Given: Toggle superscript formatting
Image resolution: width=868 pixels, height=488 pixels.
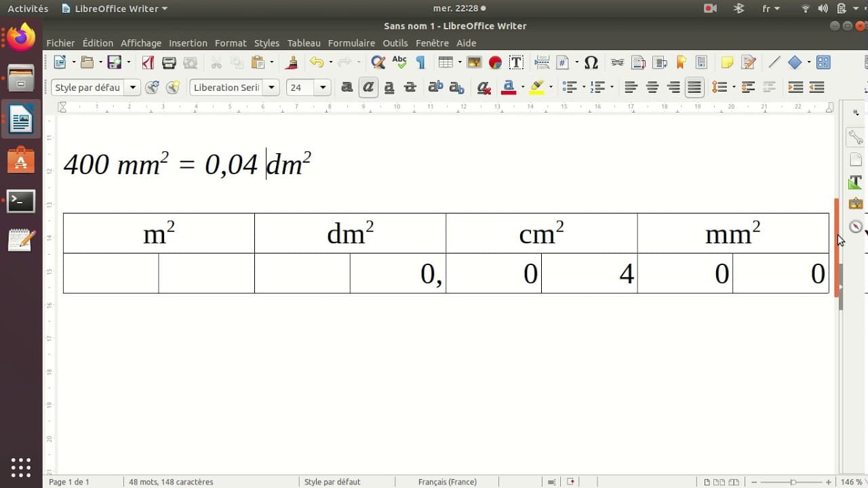Looking at the screenshot, I should point(435,87).
